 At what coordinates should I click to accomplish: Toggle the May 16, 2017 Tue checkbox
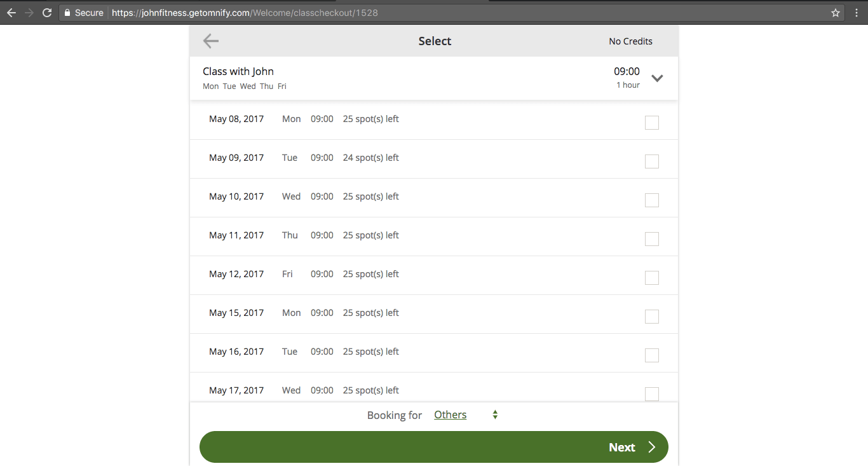point(652,355)
